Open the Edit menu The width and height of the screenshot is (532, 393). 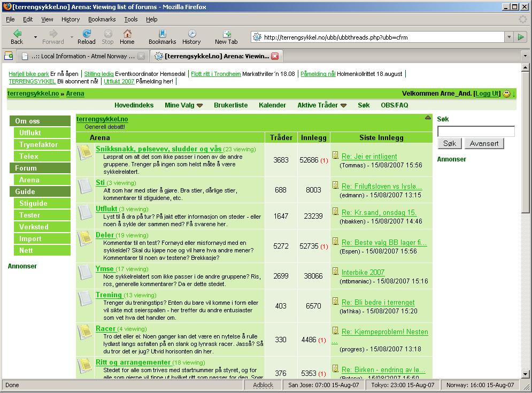point(28,19)
